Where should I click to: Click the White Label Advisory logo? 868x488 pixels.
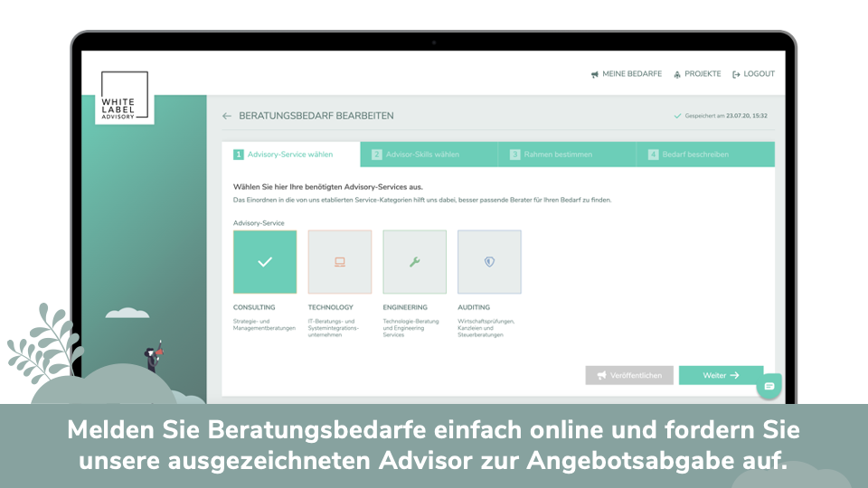coord(124,98)
